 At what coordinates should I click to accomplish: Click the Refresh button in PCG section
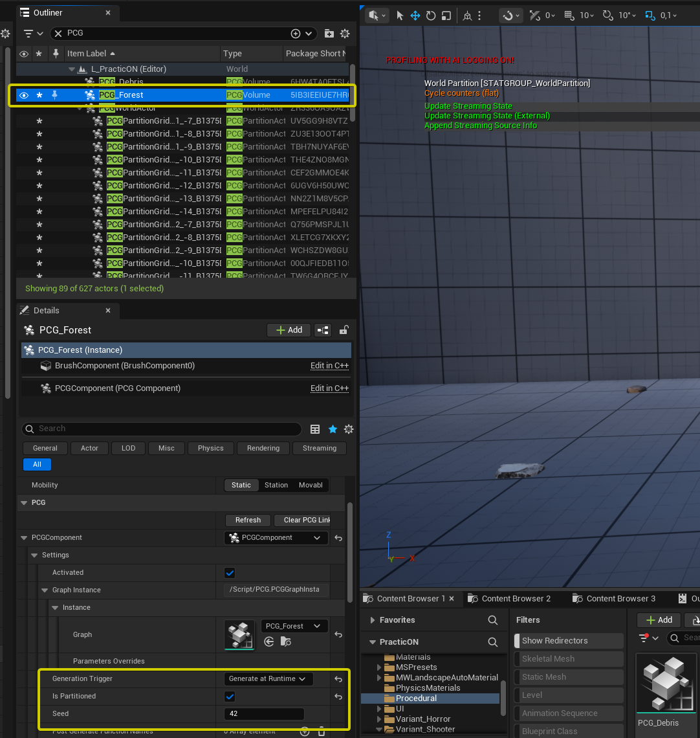[248, 520]
